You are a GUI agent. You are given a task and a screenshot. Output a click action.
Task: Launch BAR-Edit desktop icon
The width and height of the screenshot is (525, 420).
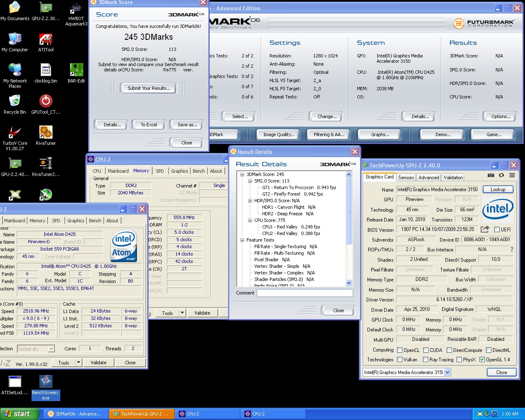[x=76, y=73]
